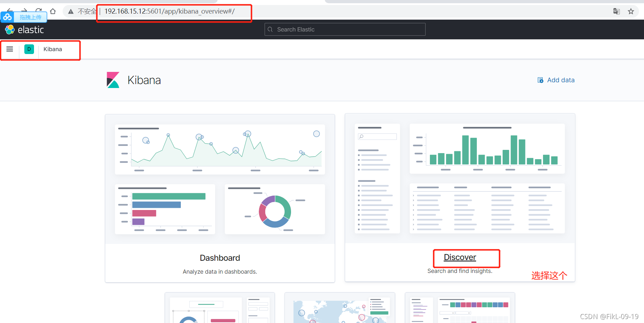
Task: Click the search magnifier icon
Action: (x=270, y=29)
